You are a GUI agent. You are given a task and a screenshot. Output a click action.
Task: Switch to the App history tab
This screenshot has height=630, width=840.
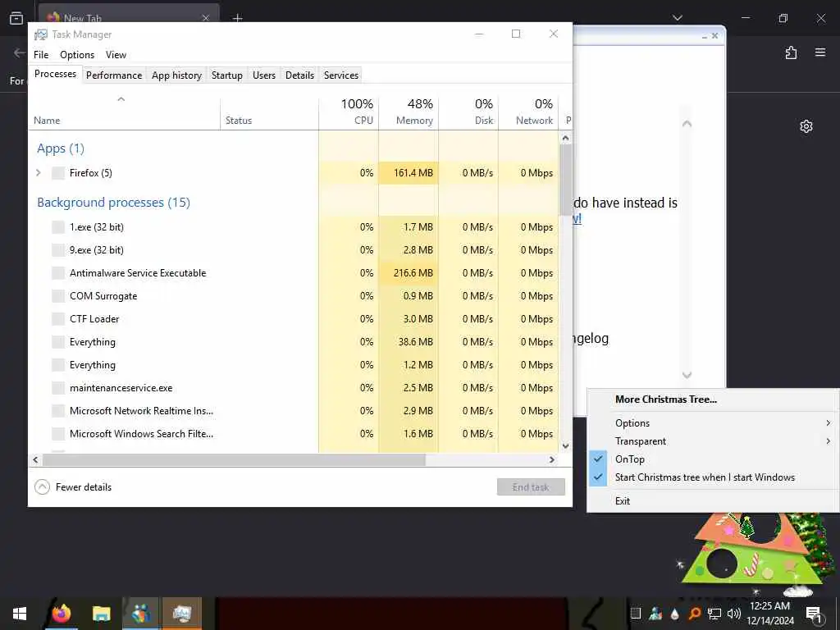point(177,75)
